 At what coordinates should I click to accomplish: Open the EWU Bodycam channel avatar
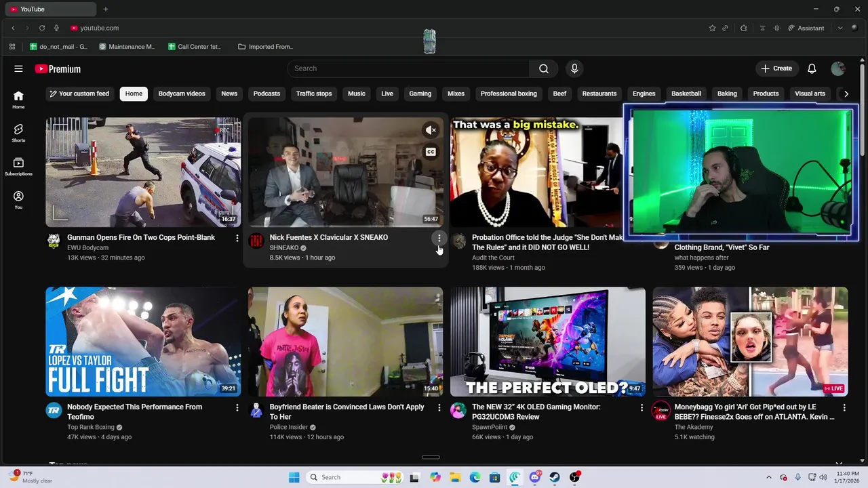pyautogui.click(x=54, y=241)
